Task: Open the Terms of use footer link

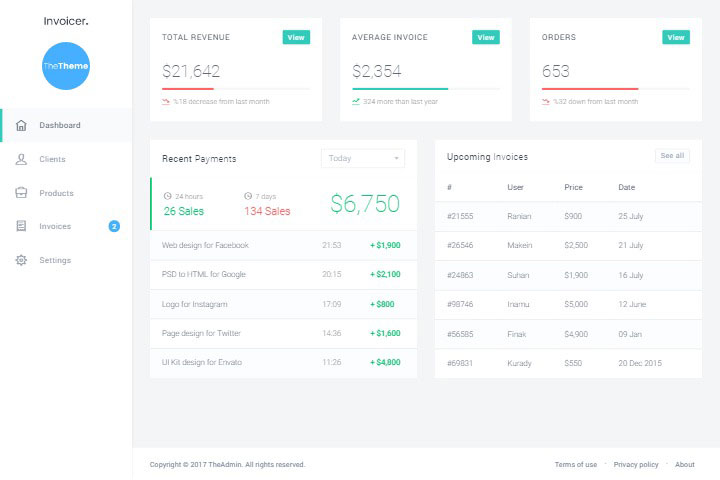Action: pos(575,465)
